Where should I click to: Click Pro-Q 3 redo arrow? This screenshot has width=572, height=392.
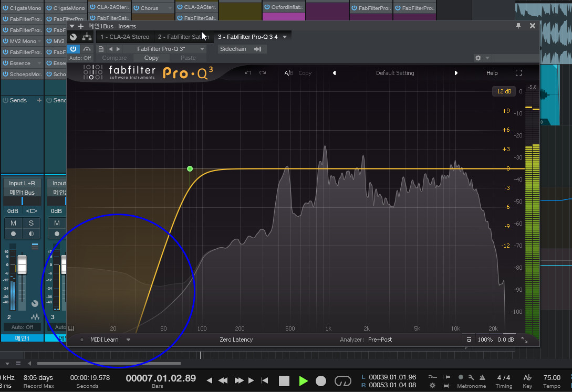tap(263, 73)
